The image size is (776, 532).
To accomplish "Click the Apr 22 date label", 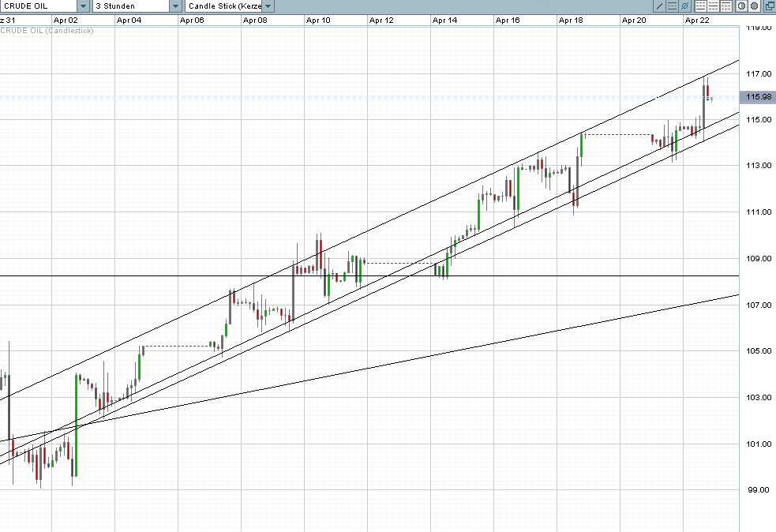I will [x=697, y=21].
